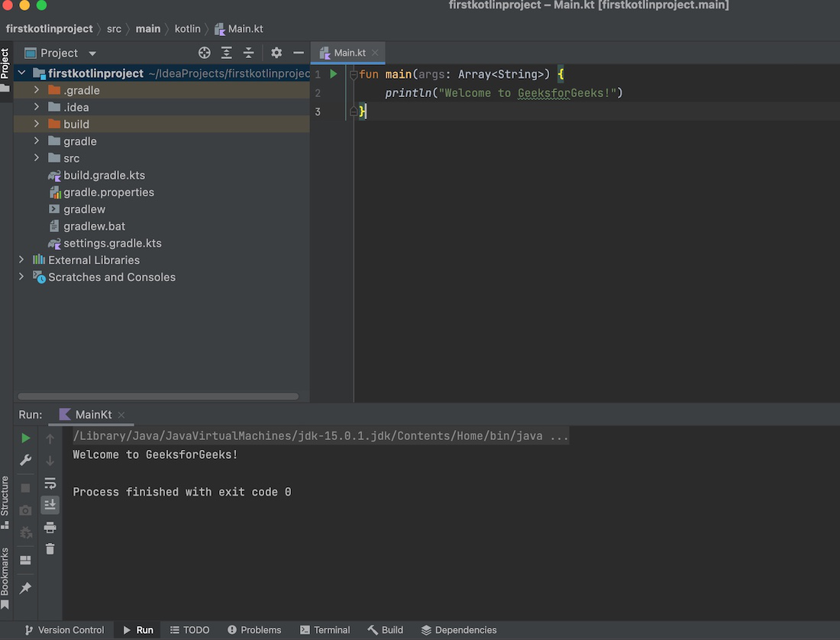Click the println call in editor
This screenshot has width=840, height=640.
click(409, 93)
